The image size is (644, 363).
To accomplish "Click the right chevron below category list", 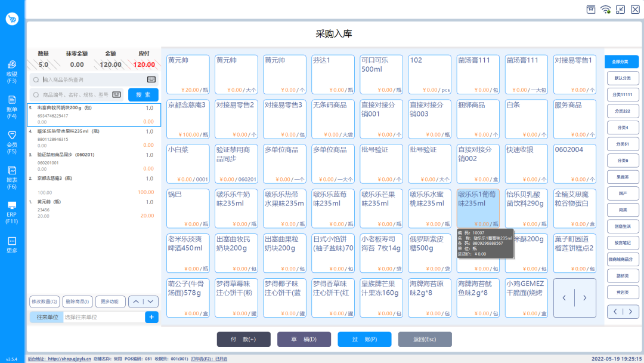I will 631,312.
